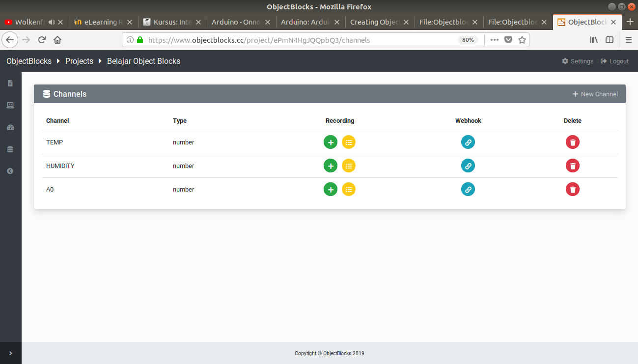Screen dimensions: 638x364
Task: Open the device monitor icon in sidebar
Action: pos(10,105)
